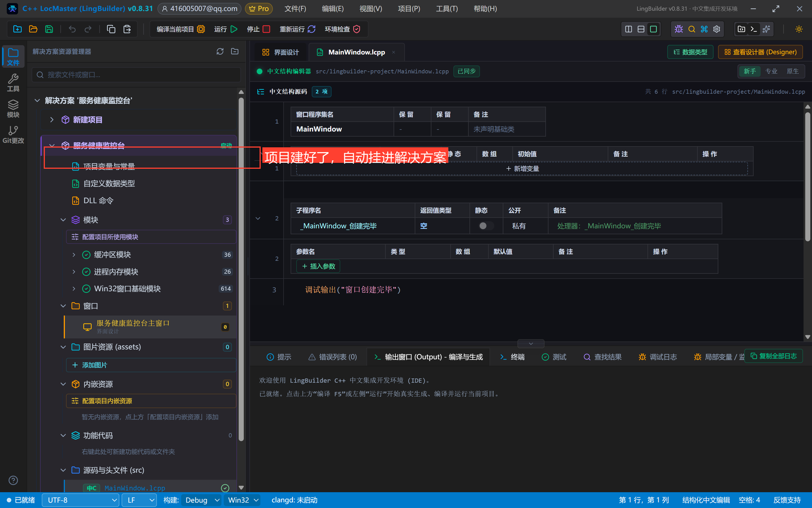Screen dimensions: 812x508
Task: Click the 搜索文件或窗口 search field
Action: click(136, 75)
